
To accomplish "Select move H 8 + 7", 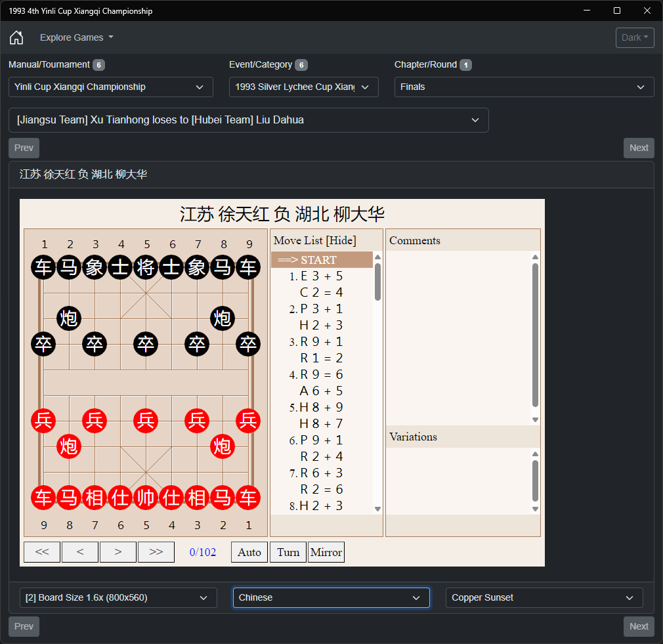I will click(322, 423).
